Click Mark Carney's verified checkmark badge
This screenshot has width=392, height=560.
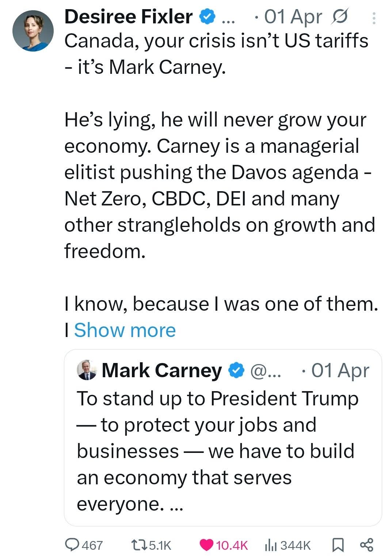(x=236, y=371)
